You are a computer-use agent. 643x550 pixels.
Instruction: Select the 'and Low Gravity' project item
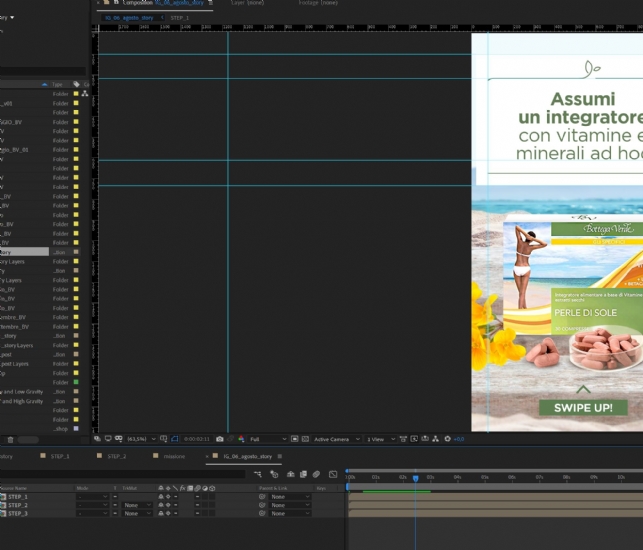[23, 392]
